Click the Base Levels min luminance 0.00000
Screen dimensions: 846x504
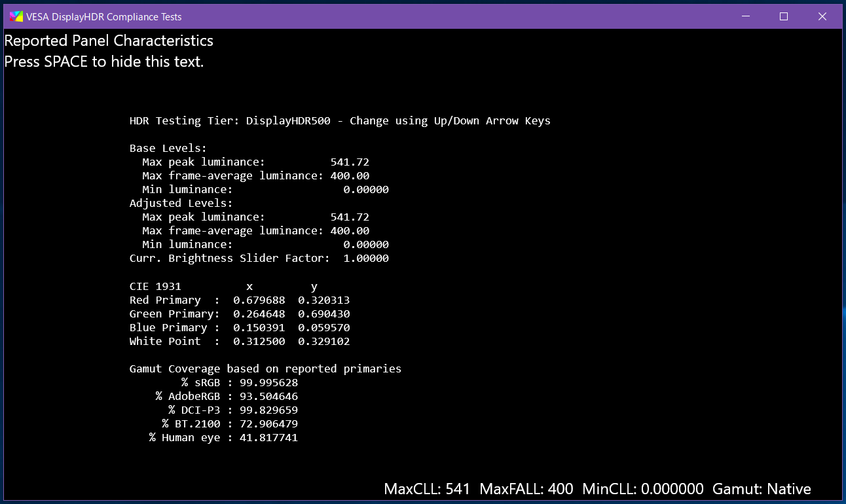tap(366, 190)
